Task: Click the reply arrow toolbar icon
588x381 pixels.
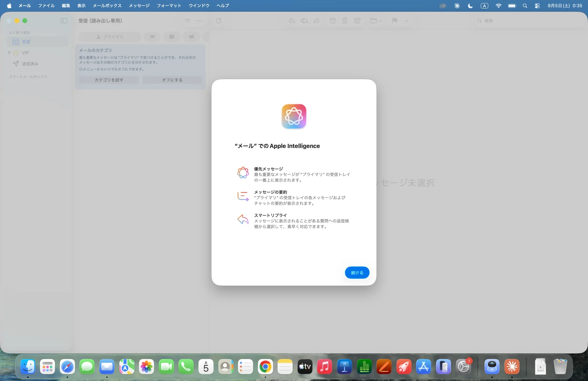Action: pos(292,21)
